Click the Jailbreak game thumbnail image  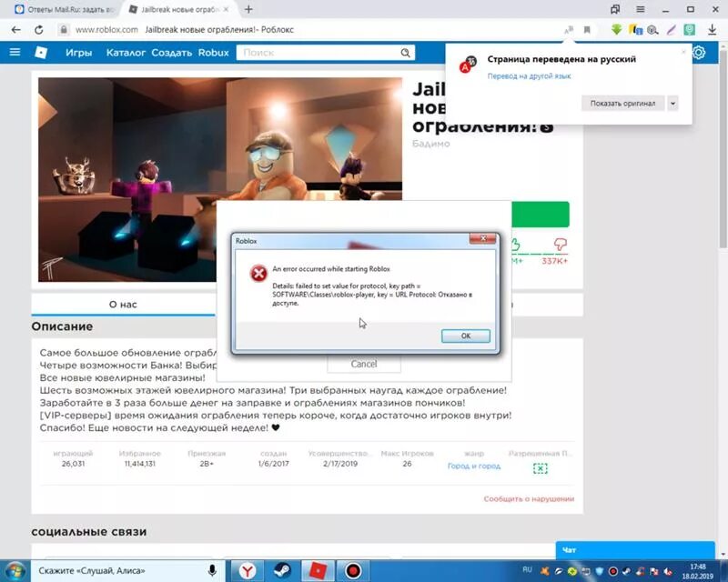[220, 180]
